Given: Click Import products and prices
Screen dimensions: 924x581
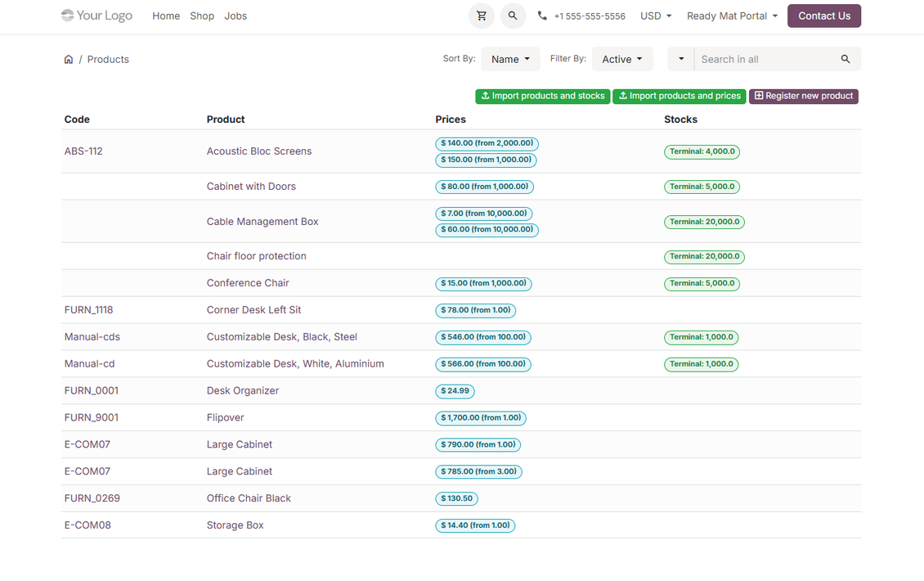Looking at the screenshot, I should pos(680,96).
